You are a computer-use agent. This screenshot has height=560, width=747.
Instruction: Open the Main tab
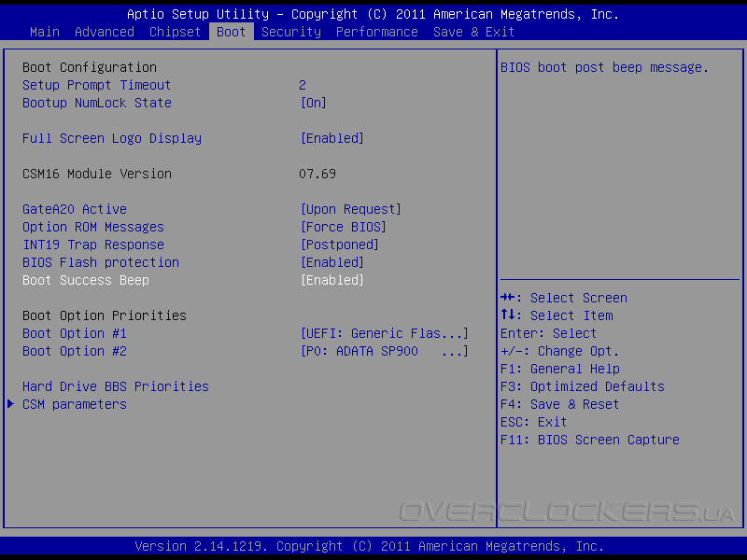[45, 32]
